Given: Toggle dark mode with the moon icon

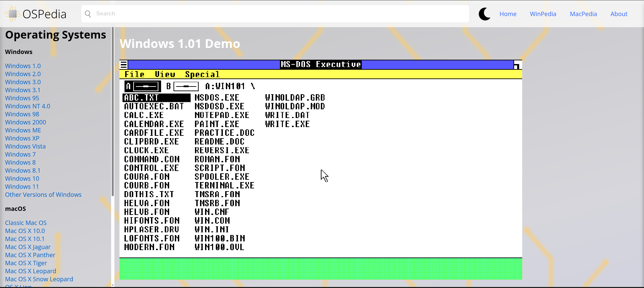Looking at the screenshot, I should (484, 14).
